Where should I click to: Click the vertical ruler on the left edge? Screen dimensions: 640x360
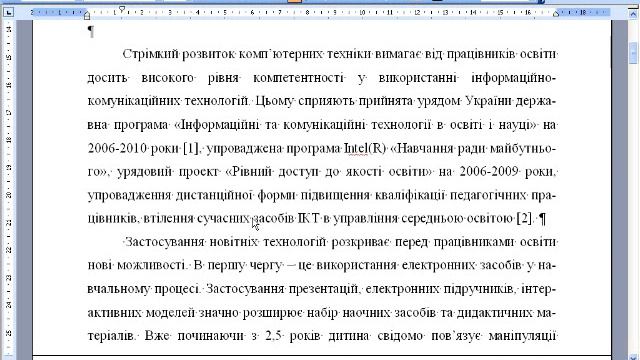click(x=8, y=188)
